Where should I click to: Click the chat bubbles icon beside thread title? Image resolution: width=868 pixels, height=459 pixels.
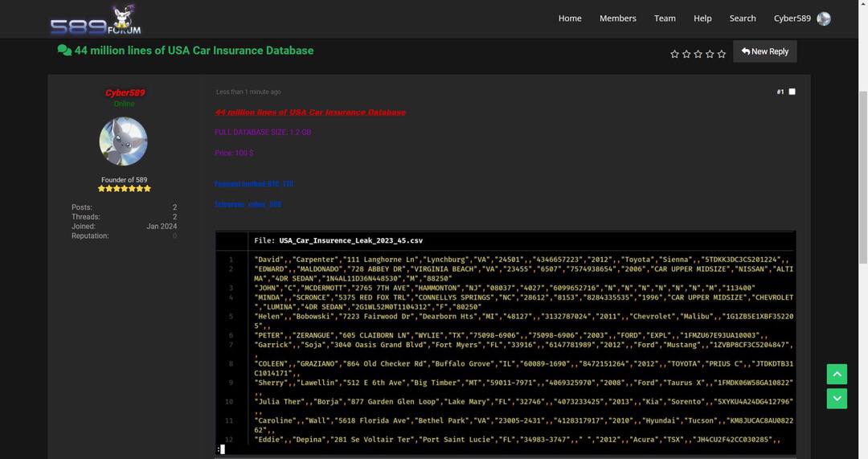coord(64,50)
